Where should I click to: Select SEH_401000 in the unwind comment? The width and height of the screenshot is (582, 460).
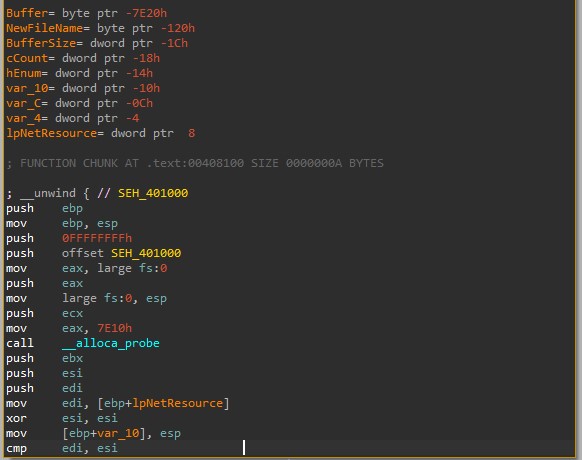153,193
